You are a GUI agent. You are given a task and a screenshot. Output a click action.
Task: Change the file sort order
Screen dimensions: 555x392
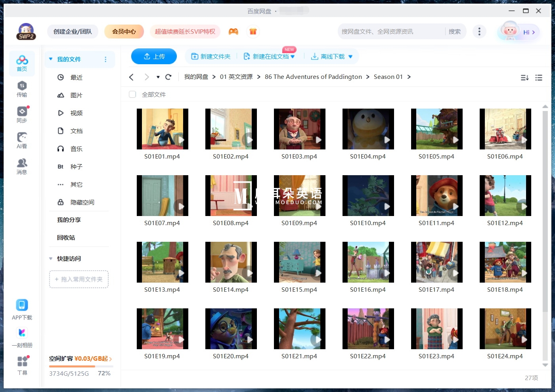[524, 78]
